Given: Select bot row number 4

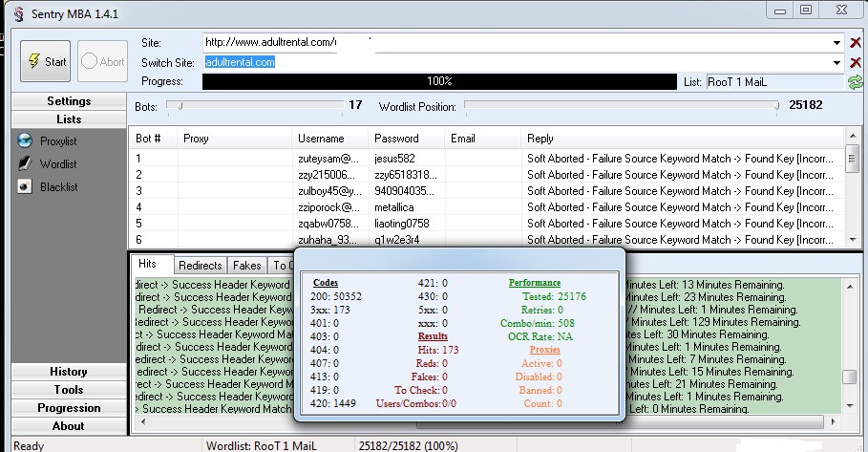Looking at the screenshot, I should (x=487, y=207).
